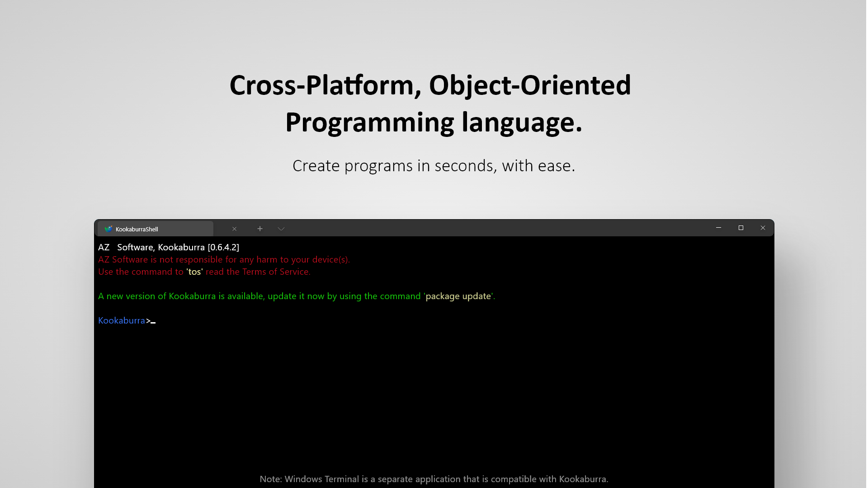Viewport: 868px width, 488px height.
Task: Click the blinking cursor after prompt
Action: [153, 322]
